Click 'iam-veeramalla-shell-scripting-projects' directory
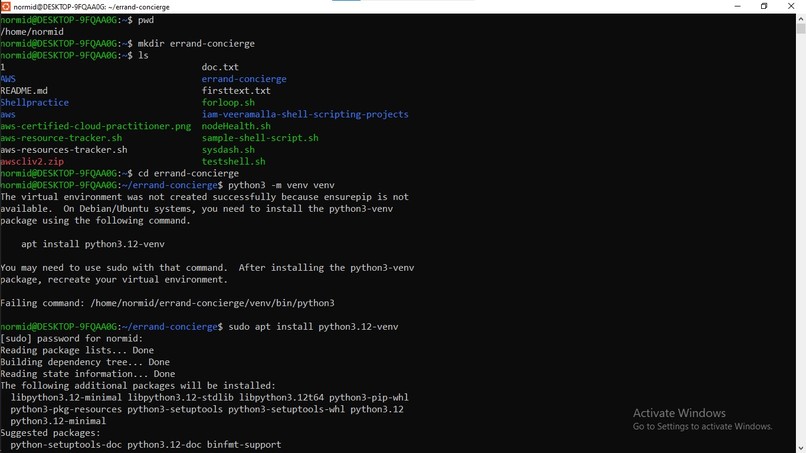The image size is (806, 453). point(305,115)
